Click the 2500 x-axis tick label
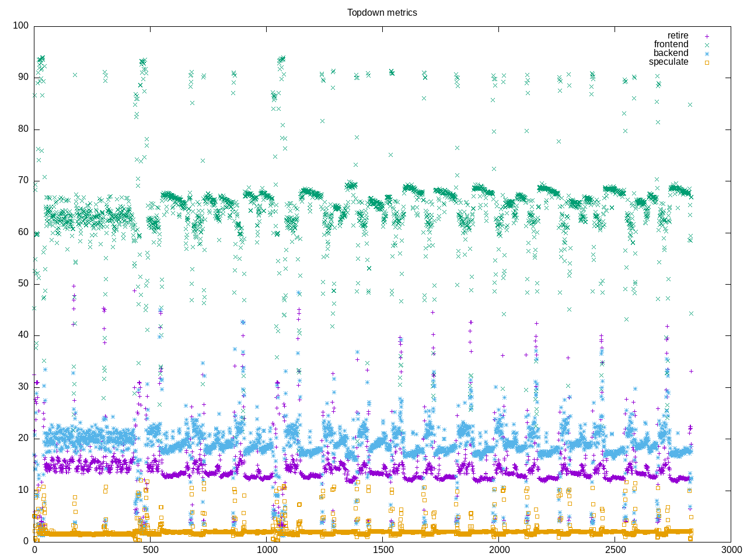The image size is (747, 560). pos(615,549)
